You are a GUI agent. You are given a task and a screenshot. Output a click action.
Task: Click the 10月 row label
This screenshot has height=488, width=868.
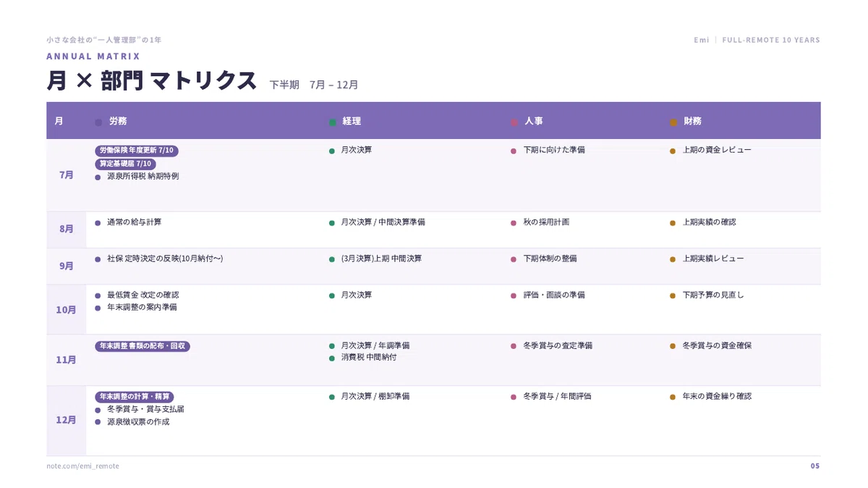[x=66, y=309]
